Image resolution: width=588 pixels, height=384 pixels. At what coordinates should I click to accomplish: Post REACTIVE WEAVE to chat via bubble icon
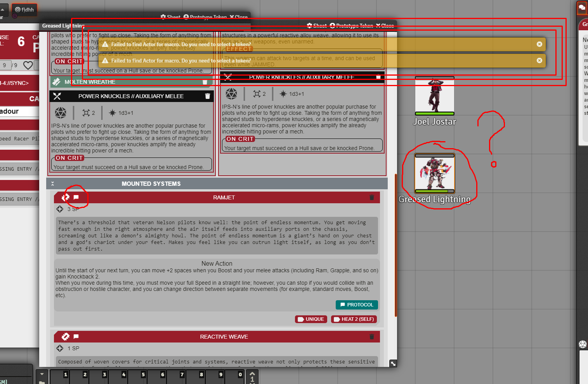[x=76, y=337]
